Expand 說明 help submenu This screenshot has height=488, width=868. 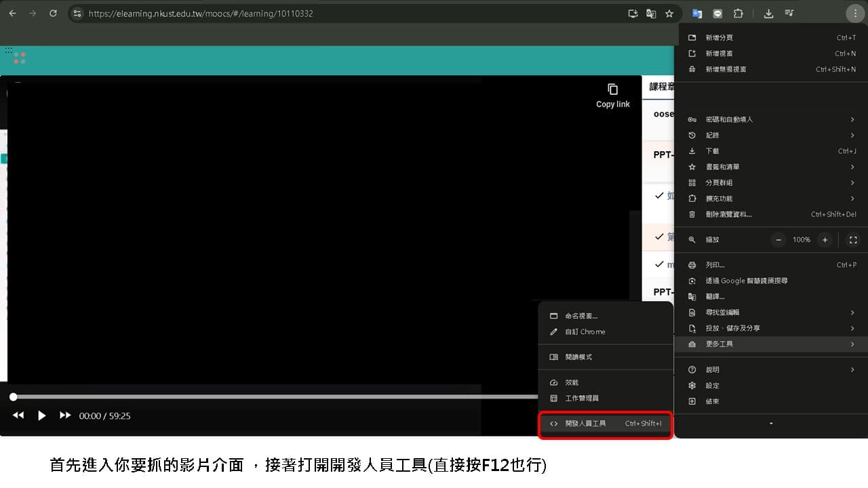(x=772, y=370)
